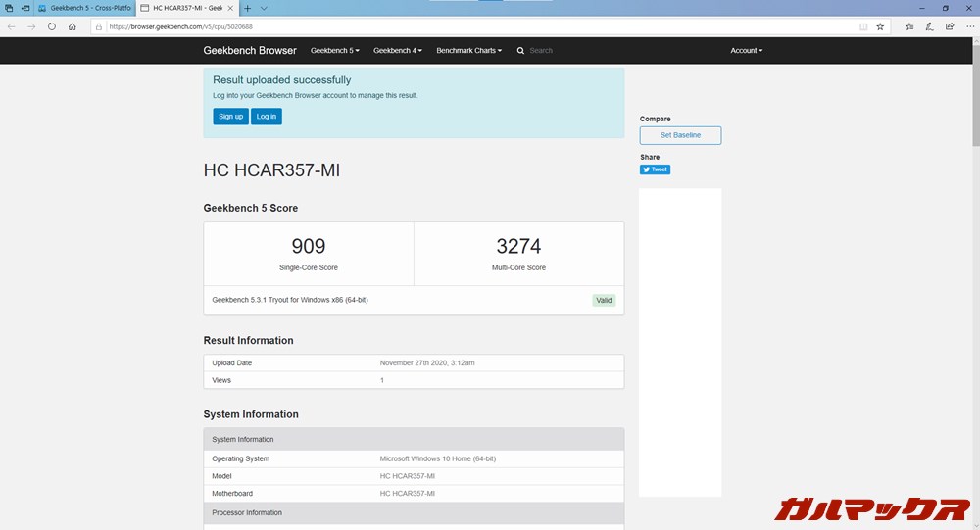Share this page via Edge share icon
Screen dimensions: 980x530
(948, 26)
